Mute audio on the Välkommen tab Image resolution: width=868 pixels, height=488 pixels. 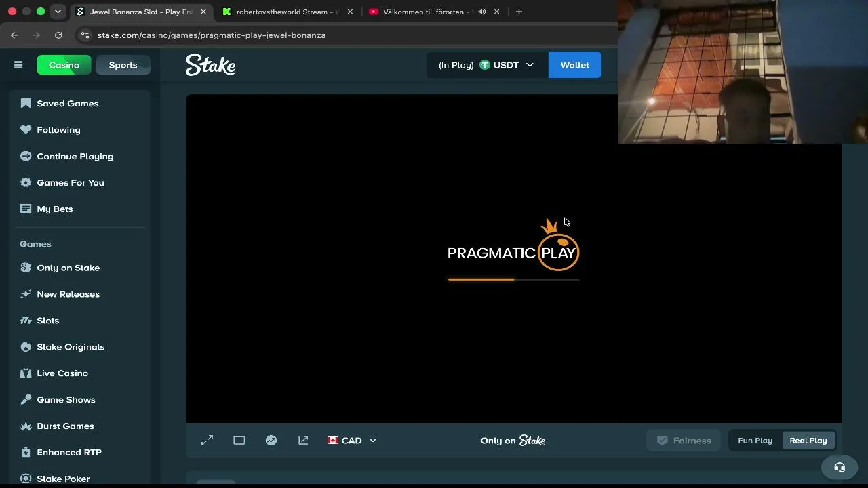(x=481, y=12)
